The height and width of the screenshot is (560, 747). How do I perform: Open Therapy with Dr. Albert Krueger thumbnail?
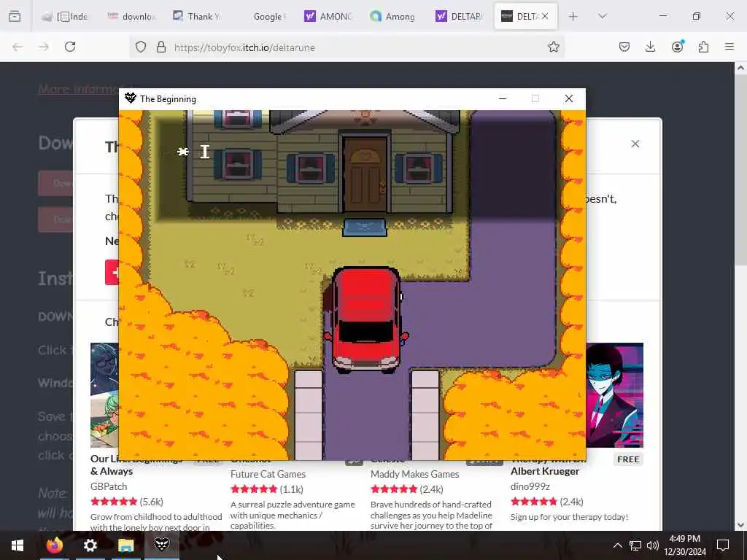point(614,395)
